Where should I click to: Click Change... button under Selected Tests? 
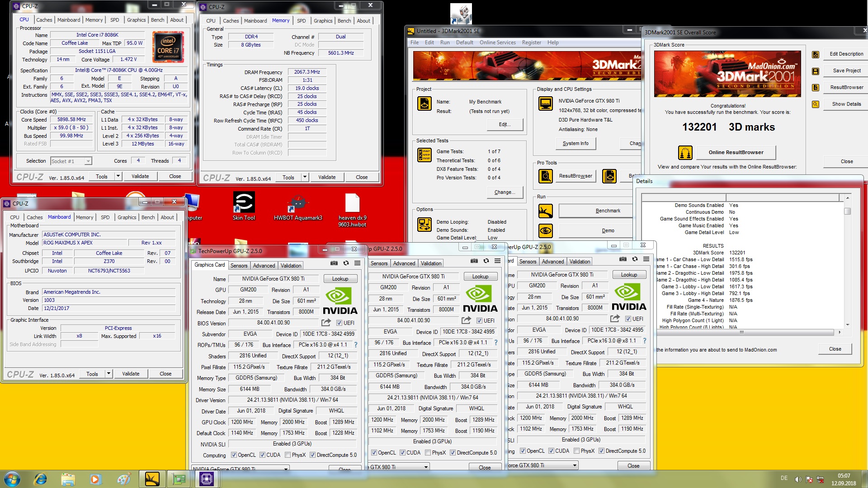click(x=505, y=192)
